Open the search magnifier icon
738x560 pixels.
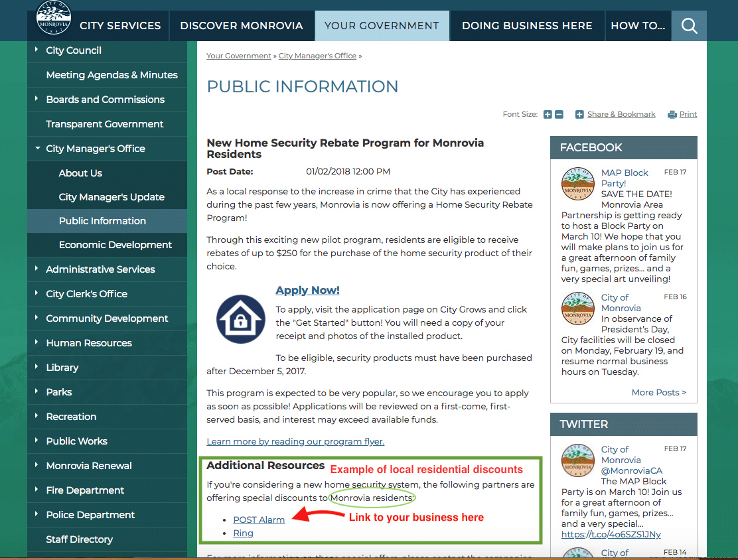coord(689,26)
